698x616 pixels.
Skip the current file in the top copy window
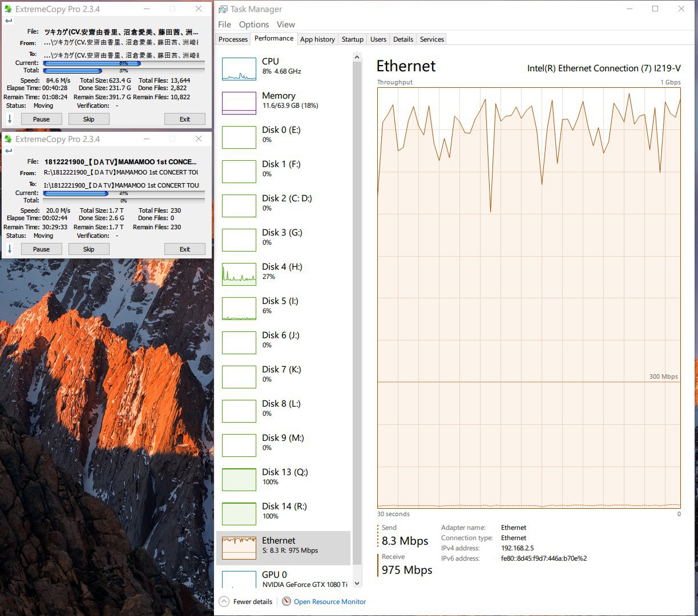coord(88,119)
